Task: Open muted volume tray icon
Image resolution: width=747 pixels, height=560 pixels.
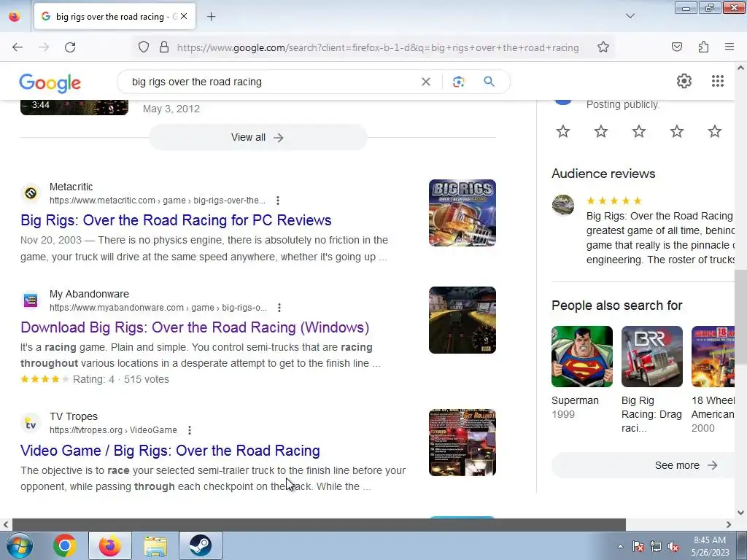Action: [673, 547]
